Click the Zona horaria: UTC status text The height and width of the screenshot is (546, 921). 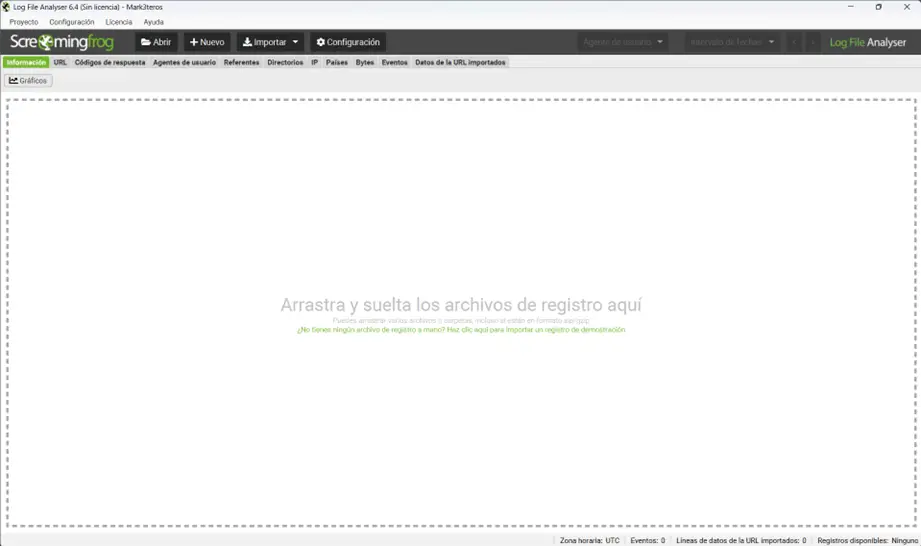click(x=589, y=540)
